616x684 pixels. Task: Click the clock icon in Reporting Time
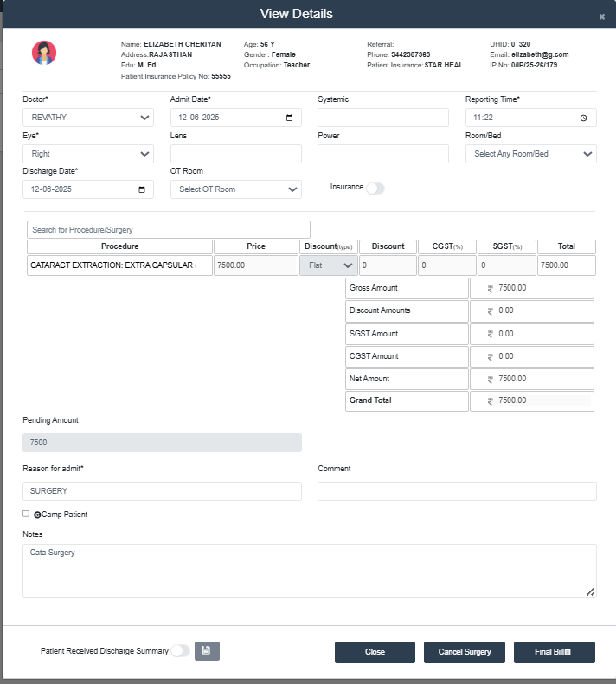pyautogui.click(x=583, y=118)
